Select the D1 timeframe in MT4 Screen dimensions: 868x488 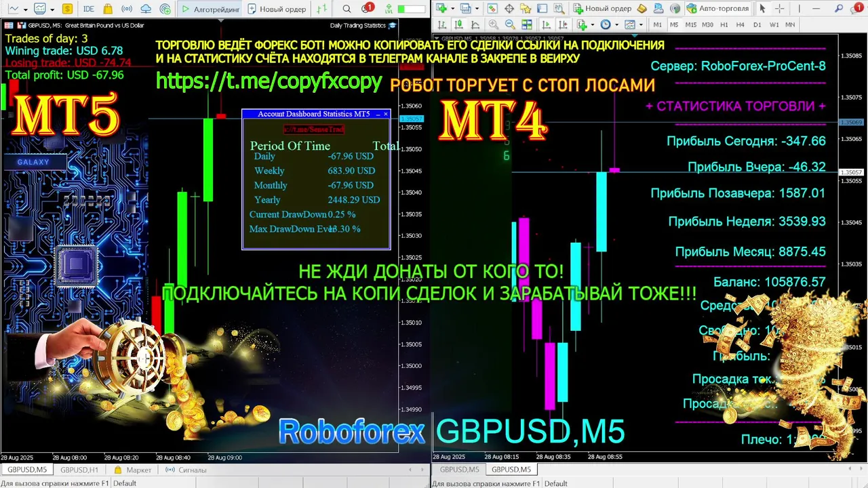click(757, 24)
